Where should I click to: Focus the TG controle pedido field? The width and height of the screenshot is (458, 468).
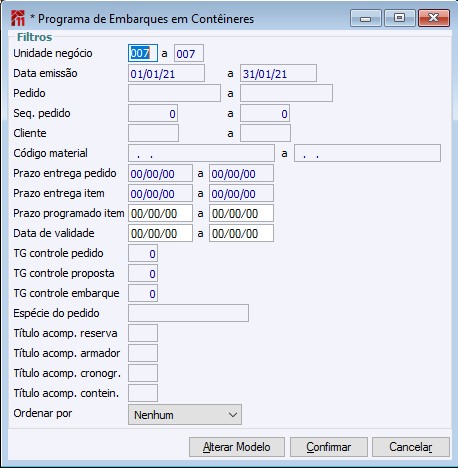[143, 253]
